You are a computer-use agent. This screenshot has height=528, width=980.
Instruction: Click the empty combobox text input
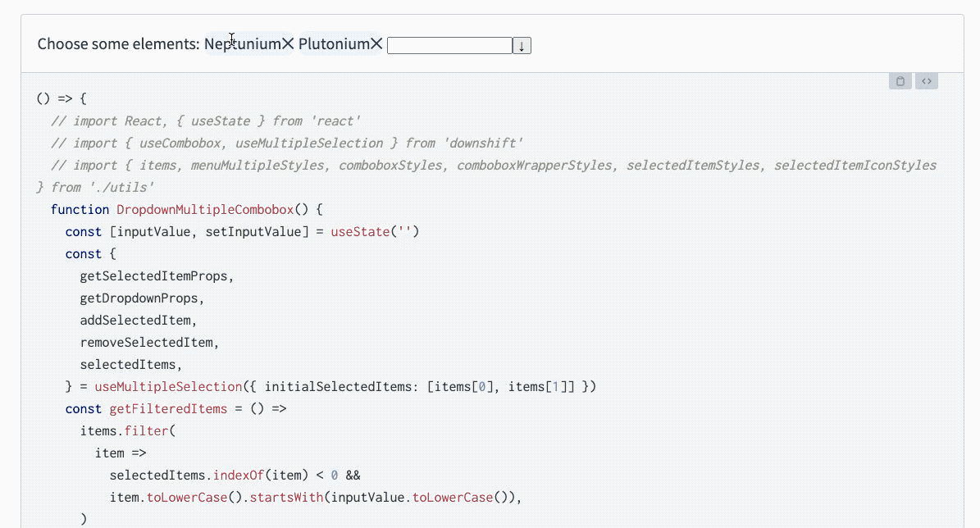coord(449,45)
